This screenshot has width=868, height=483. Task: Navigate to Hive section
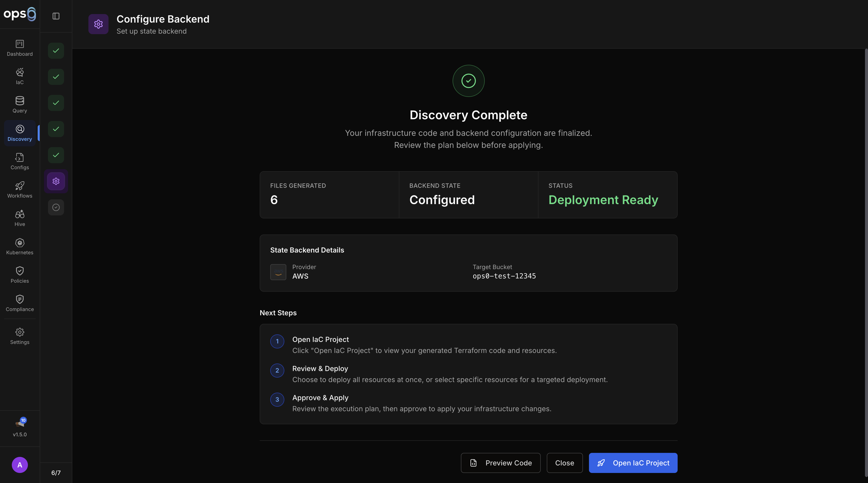[20, 218]
